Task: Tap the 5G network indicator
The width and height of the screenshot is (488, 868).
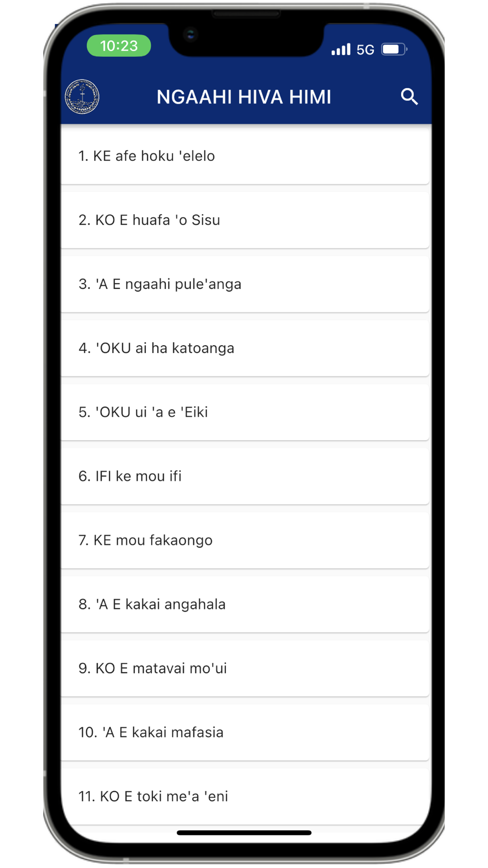Action: click(365, 49)
